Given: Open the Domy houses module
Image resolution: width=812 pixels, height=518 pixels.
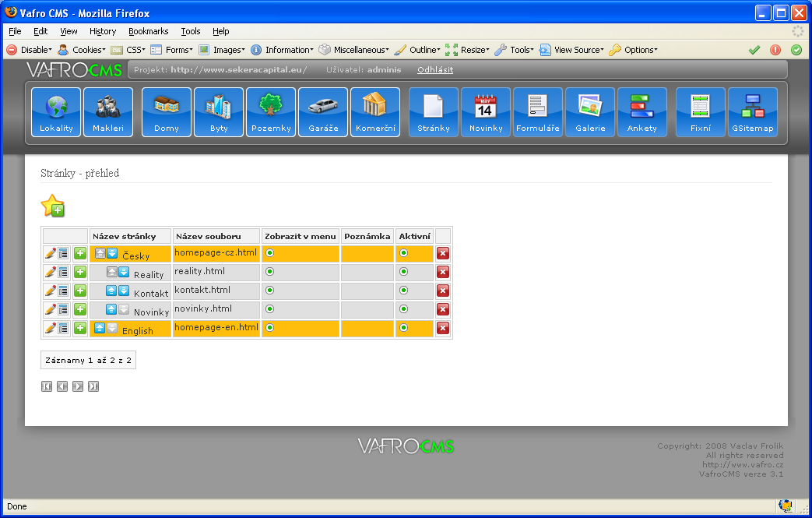Looking at the screenshot, I should 167,112.
